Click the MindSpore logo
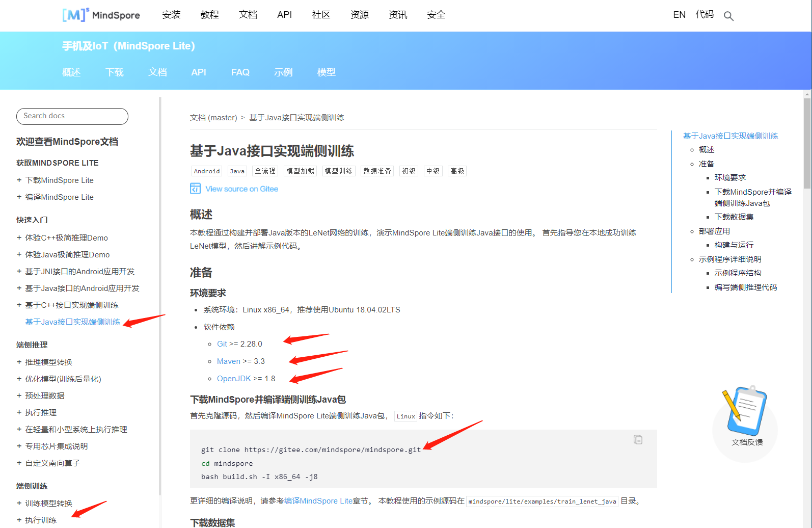The width and height of the screenshot is (812, 528). [101, 15]
